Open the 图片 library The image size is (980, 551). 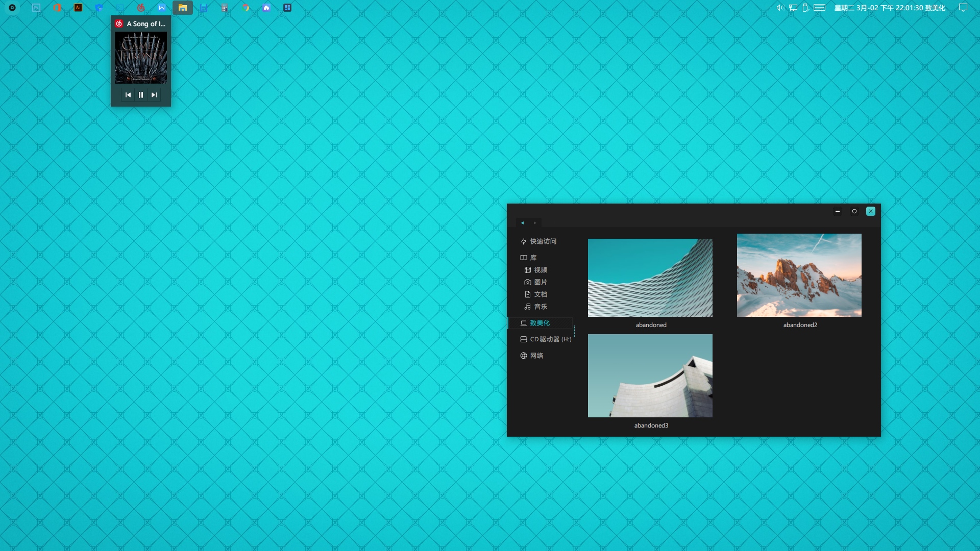coord(536,282)
